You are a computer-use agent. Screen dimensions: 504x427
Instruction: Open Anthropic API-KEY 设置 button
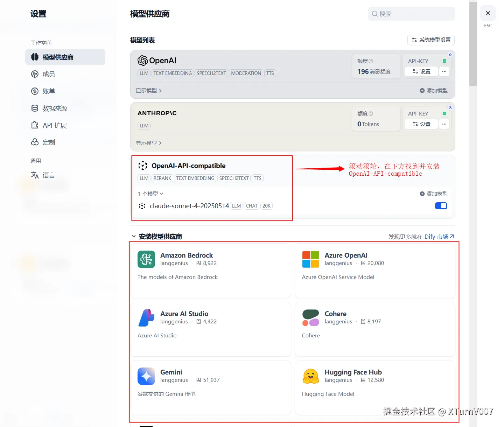tap(421, 124)
